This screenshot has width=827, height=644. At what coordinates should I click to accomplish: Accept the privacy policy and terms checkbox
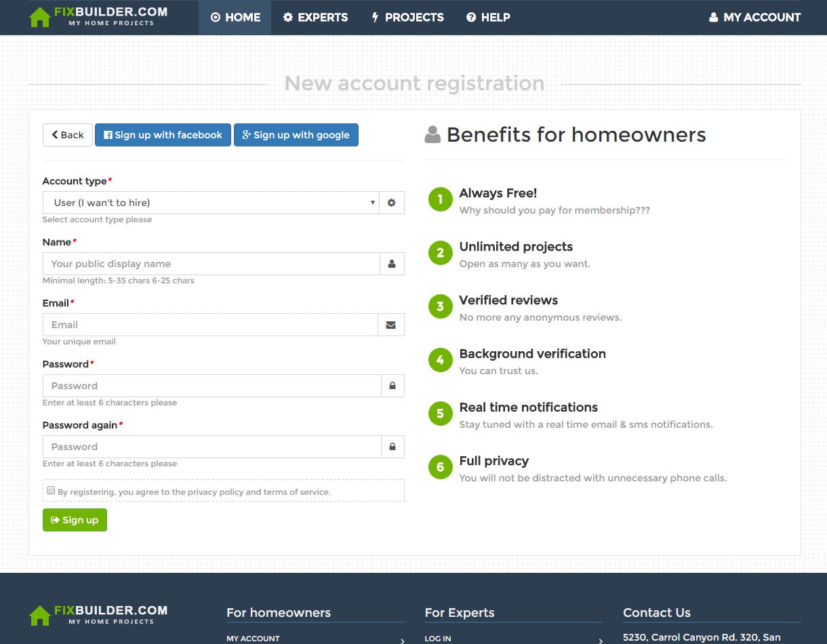click(51, 489)
